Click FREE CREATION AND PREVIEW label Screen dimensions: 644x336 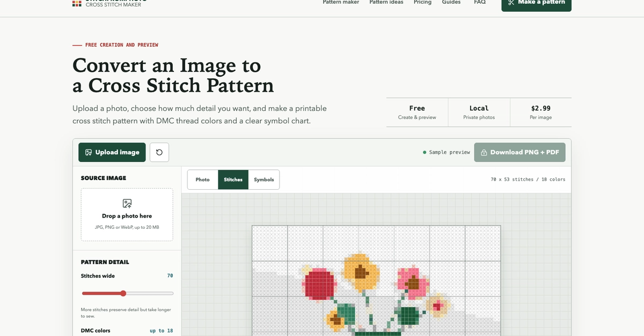pos(122,45)
